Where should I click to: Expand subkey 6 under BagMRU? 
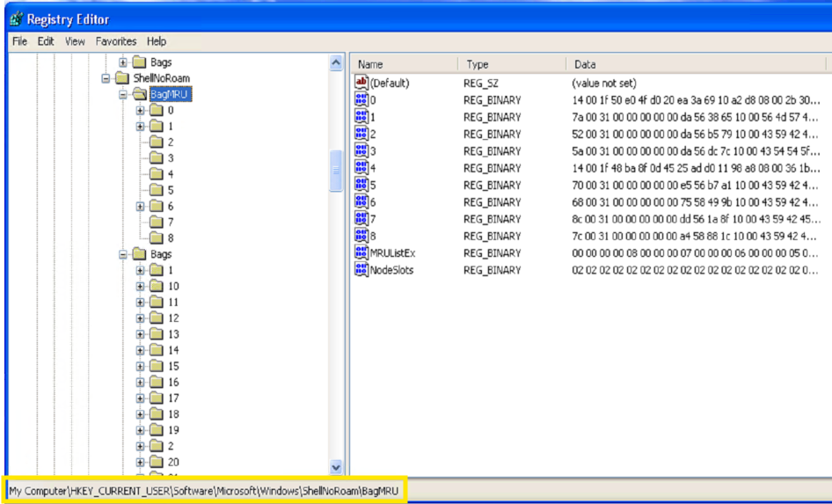(x=140, y=207)
